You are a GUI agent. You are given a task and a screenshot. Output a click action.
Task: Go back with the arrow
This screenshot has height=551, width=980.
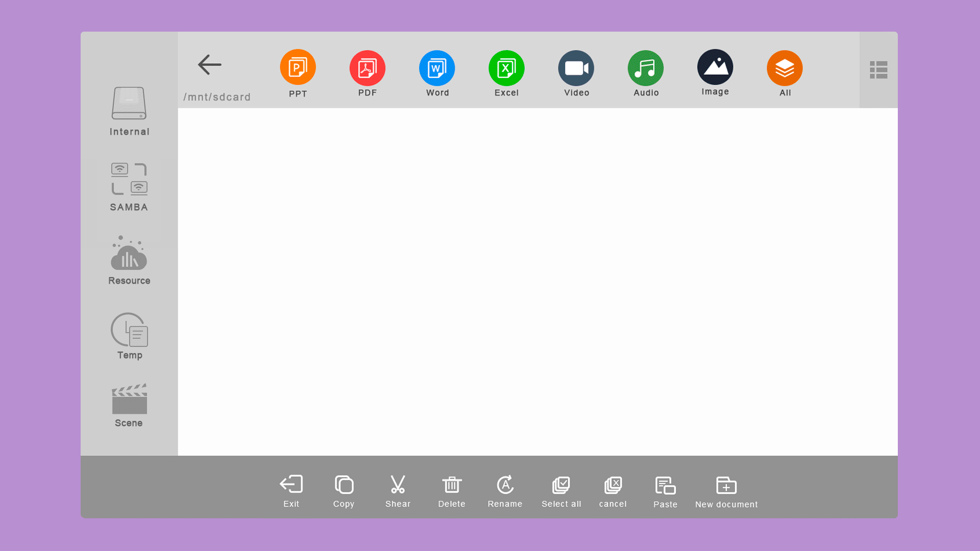pos(210,65)
